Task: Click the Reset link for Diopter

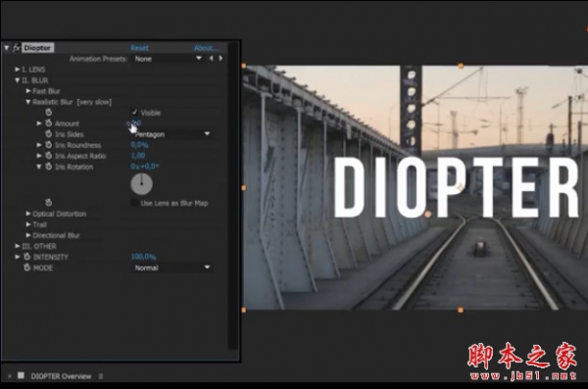Action: point(139,48)
